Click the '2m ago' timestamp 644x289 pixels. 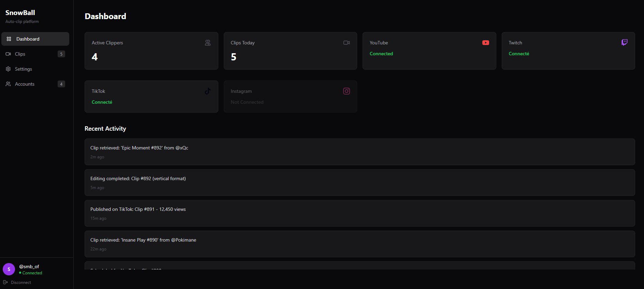(97, 157)
